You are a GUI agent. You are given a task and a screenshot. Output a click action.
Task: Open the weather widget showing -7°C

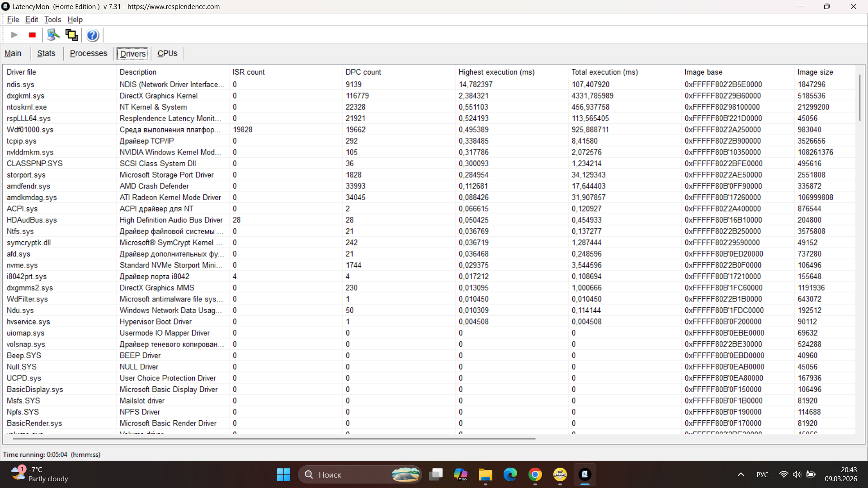click(x=40, y=474)
